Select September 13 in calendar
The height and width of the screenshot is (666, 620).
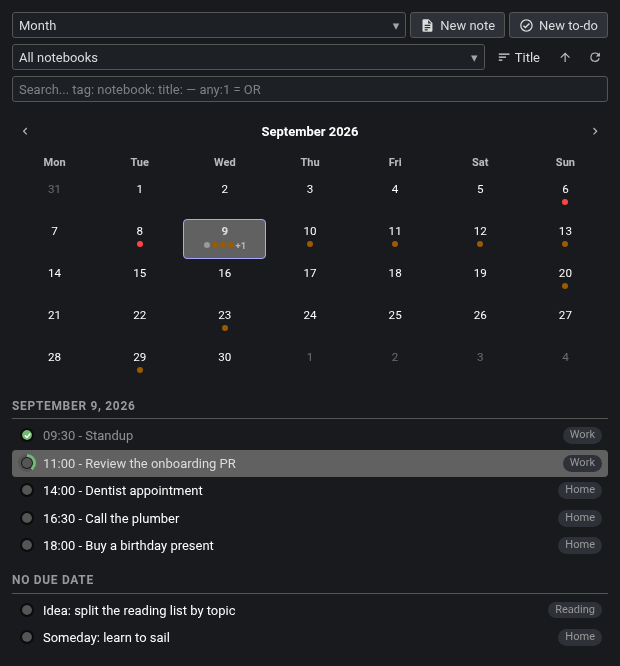pos(565,239)
